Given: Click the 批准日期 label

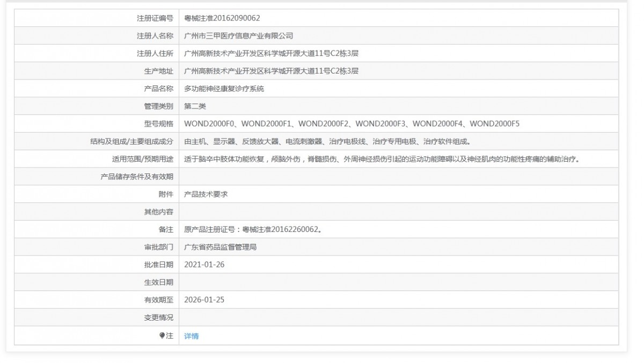Looking at the screenshot, I should 159,265.
